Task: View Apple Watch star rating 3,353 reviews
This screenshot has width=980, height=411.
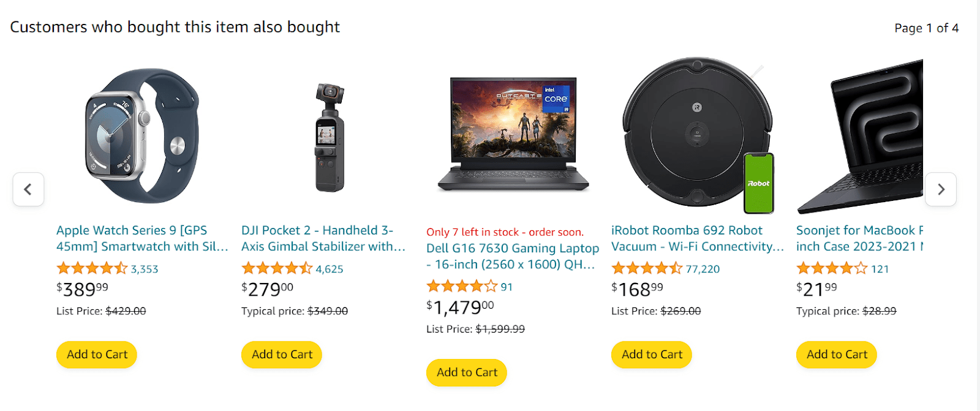Action: 92,268
